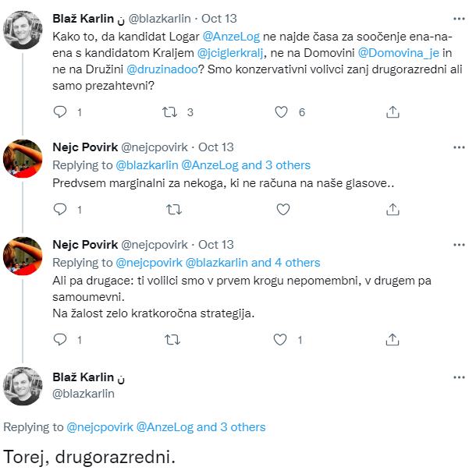Open more options on 'Predvsem marginalni' tweet
Image resolution: width=476 pixels, height=474 pixels.
tap(458, 147)
